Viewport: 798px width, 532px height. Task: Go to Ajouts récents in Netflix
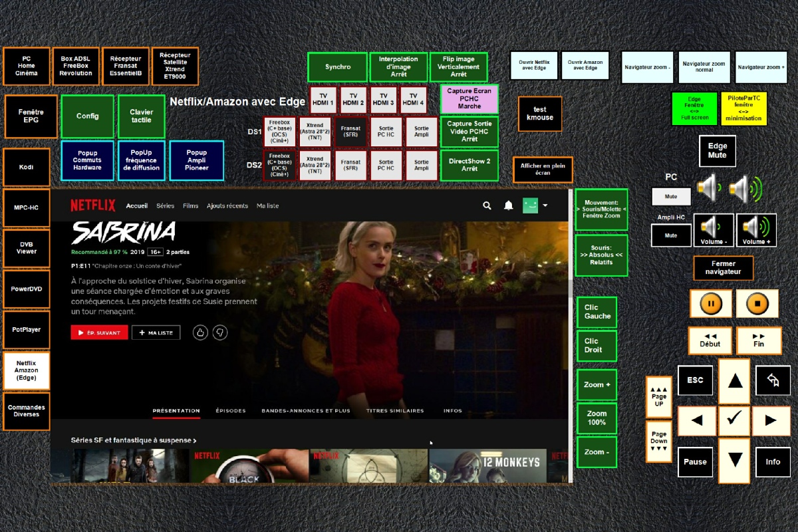tap(227, 206)
